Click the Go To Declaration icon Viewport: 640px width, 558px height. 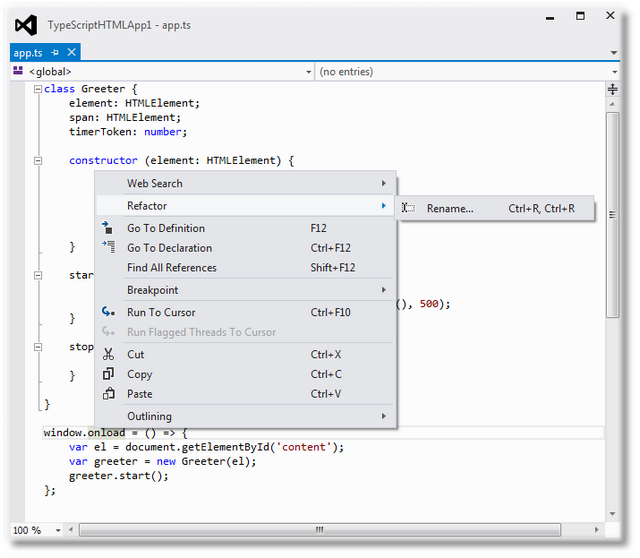pyautogui.click(x=108, y=248)
